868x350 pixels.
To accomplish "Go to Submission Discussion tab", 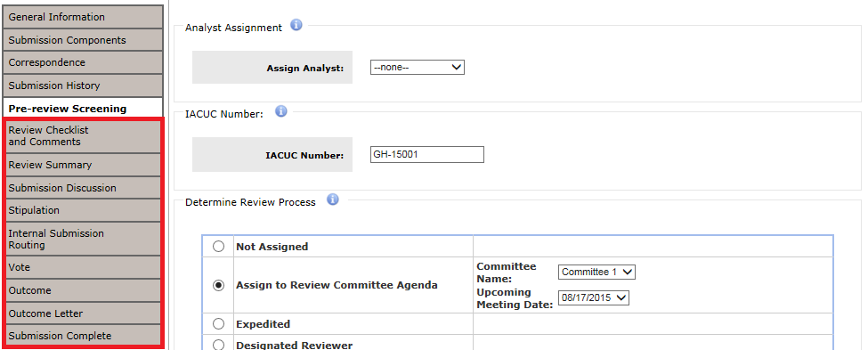I will pyautogui.click(x=83, y=188).
